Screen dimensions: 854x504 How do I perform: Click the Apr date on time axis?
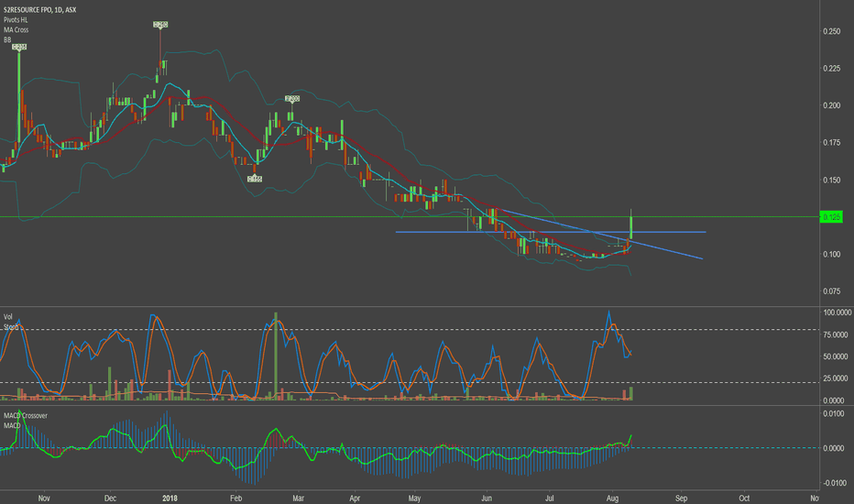tap(355, 498)
